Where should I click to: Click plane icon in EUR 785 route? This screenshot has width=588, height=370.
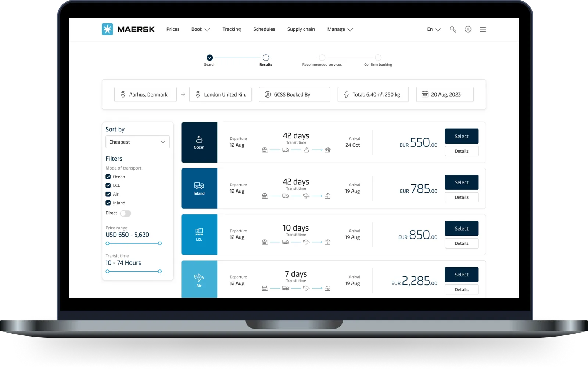(x=306, y=196)
